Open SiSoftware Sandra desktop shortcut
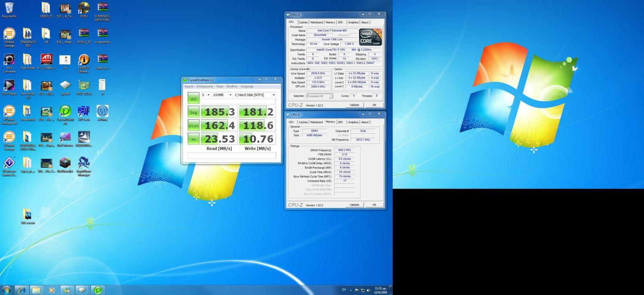Image resolution: width=644 pixels, height=295 pixels. 9,166
